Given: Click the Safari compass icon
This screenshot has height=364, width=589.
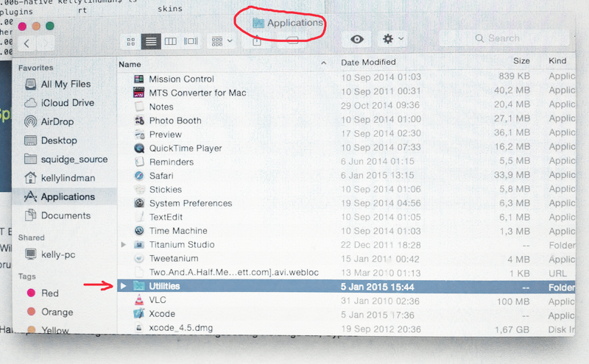Looking at the screenshot, I should [139, 175].
